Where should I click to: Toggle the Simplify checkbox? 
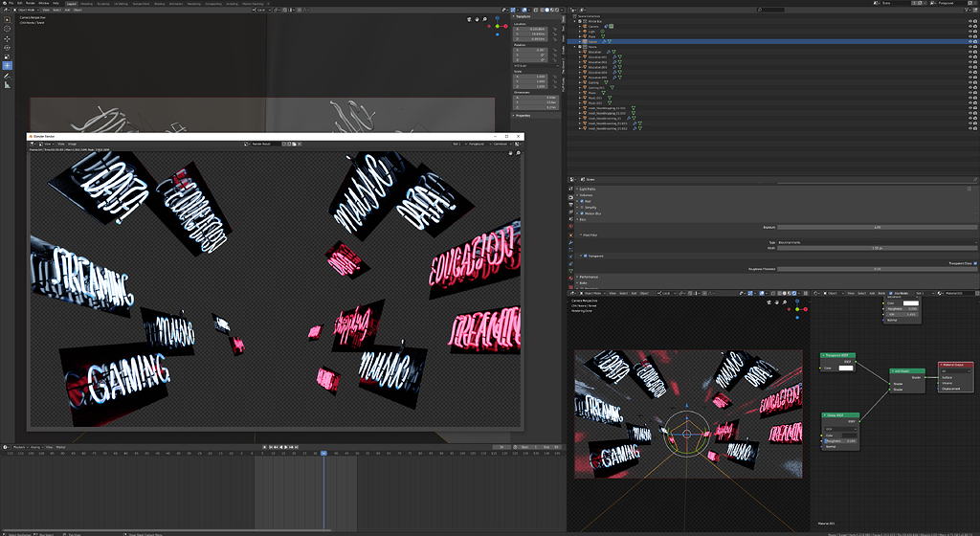582,208
